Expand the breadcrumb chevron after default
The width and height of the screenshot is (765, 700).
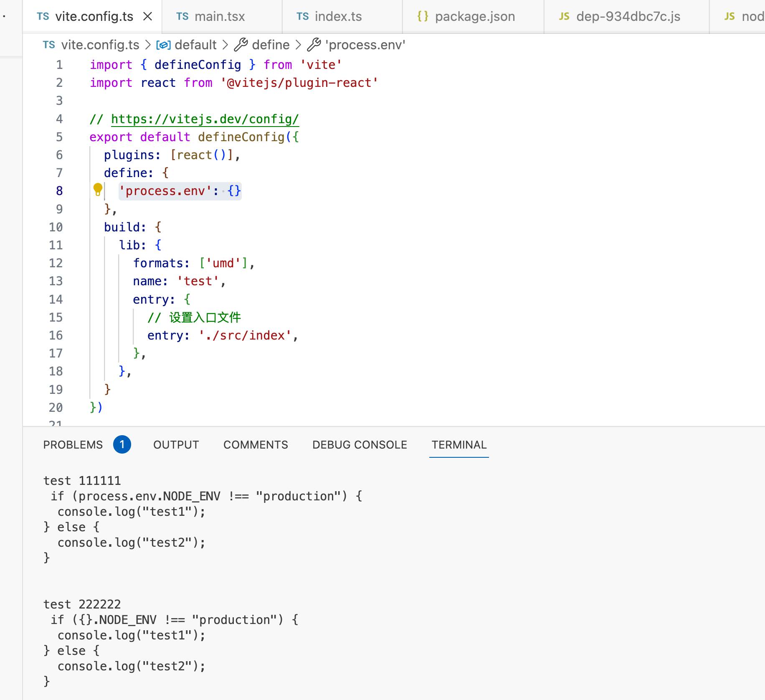pos(225,45)
